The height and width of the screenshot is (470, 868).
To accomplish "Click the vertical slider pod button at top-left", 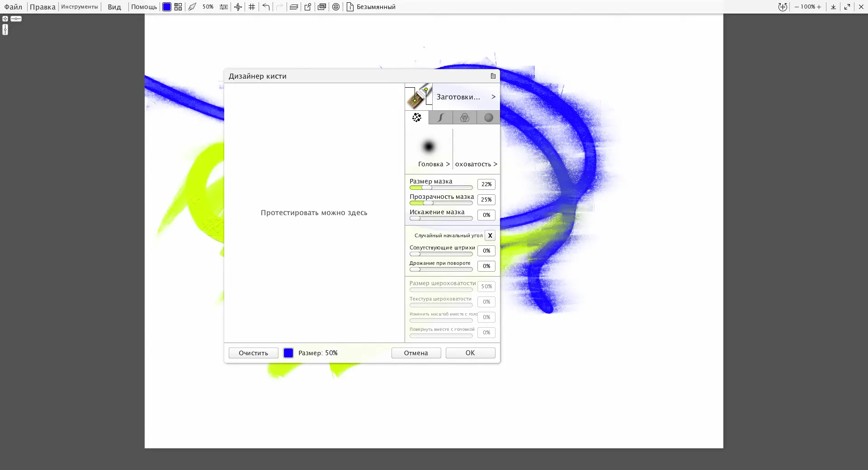I will 5,29.
